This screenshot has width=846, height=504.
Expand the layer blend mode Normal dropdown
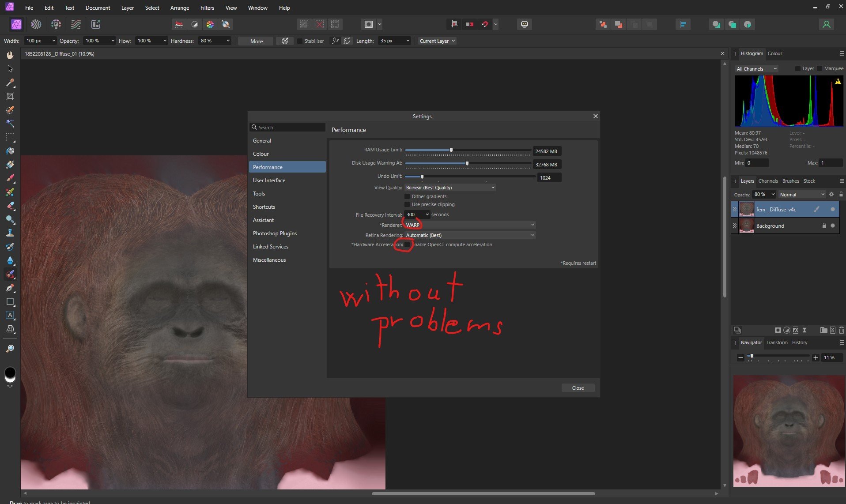(x=801, y=195)
